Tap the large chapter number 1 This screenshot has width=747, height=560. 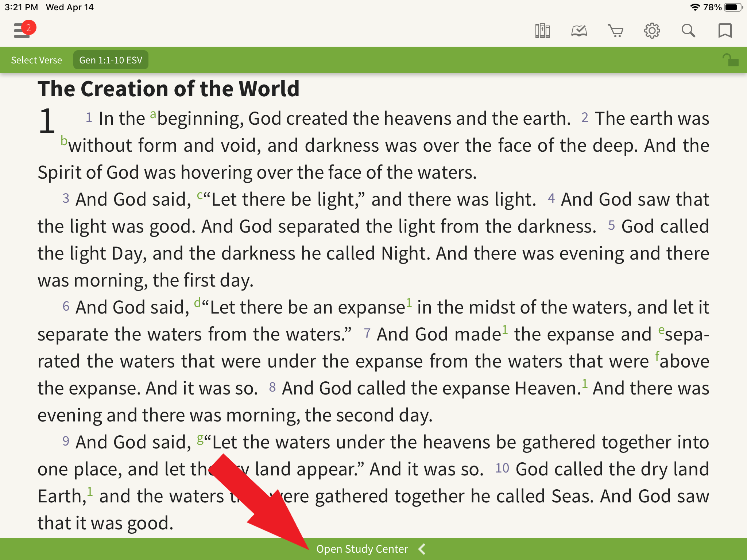coord(47,121)
